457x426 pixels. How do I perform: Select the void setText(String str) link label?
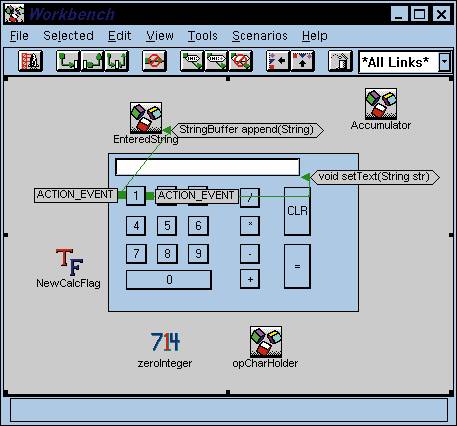click(x=375, y=177)
